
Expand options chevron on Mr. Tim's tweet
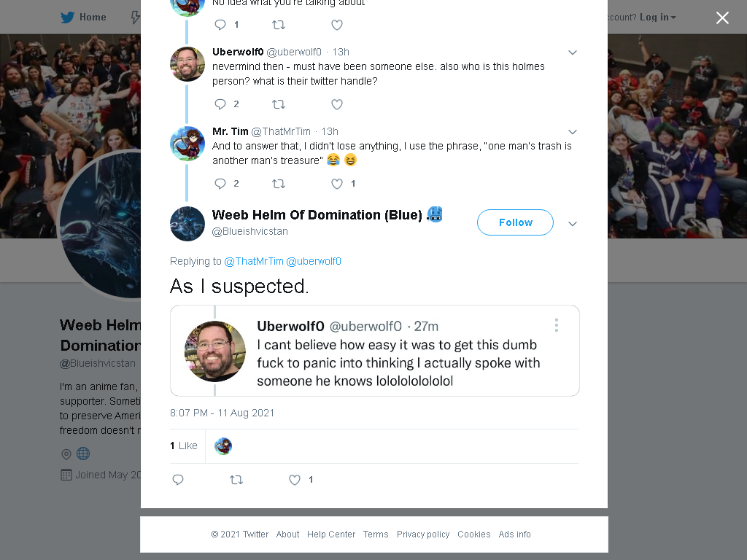tap(573, 132)
